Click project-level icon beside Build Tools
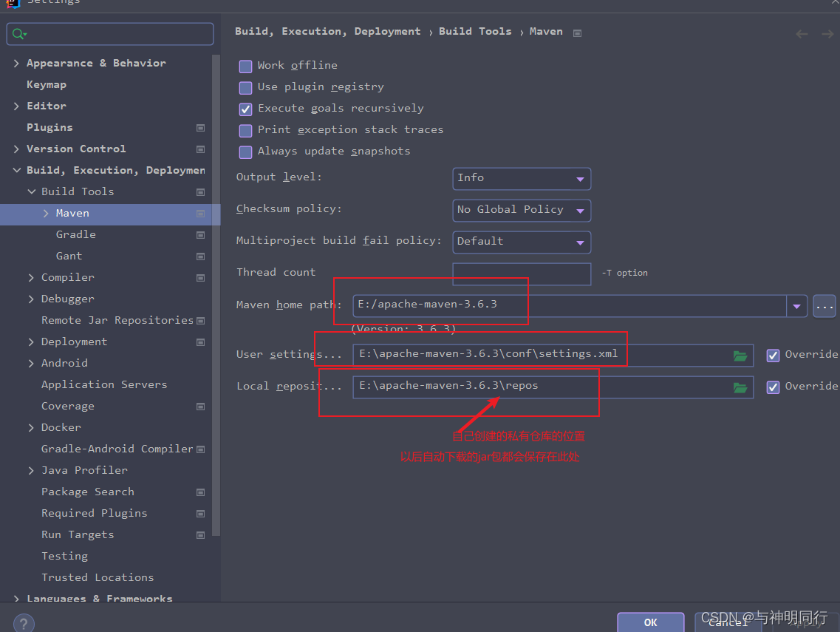840x632 pixels. pyautogui.click(x=200, y=192)
